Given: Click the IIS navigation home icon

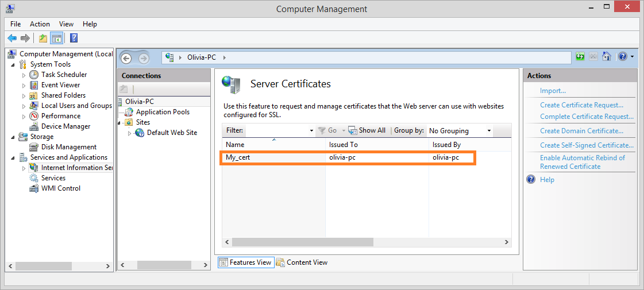Looking at the screenshot, I should (x=606, y=57).
